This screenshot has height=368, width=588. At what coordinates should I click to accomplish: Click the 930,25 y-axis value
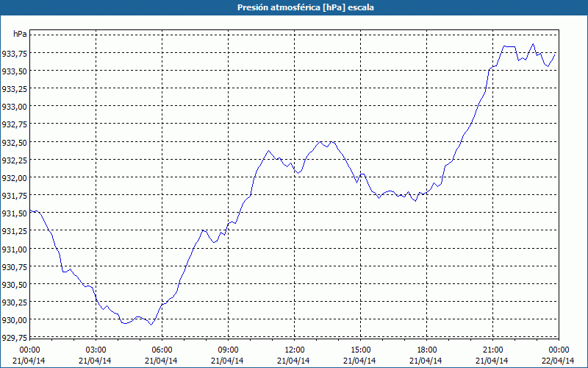(x=14, y=302)
